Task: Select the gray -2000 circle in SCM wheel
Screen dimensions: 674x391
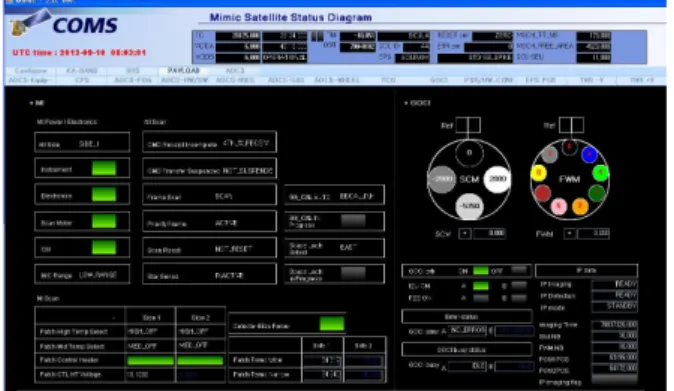Action: pos(441,179)
